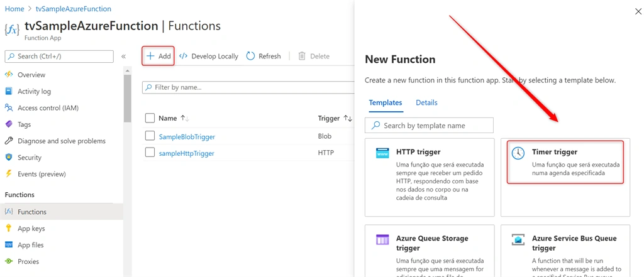The width and height of the screenshot is (644, 277).
Task: Check the SampleBlobTrigger row checkbox
Action: pos(150,136)
